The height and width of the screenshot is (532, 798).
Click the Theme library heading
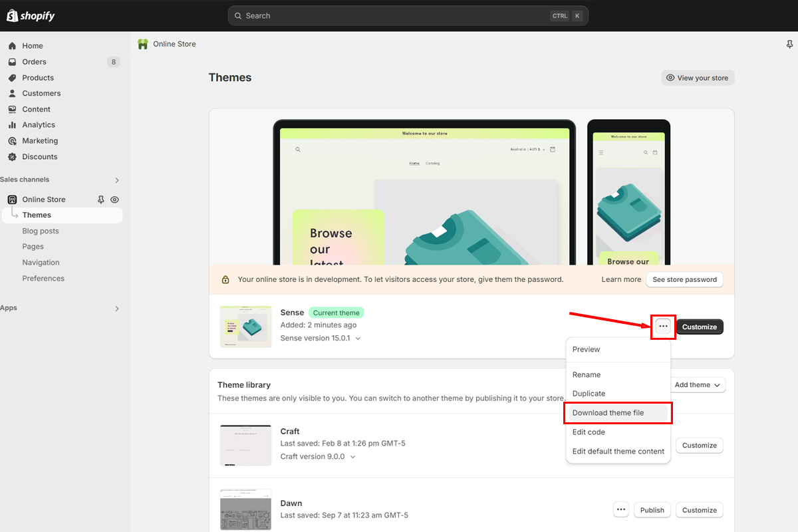[244, 385]
